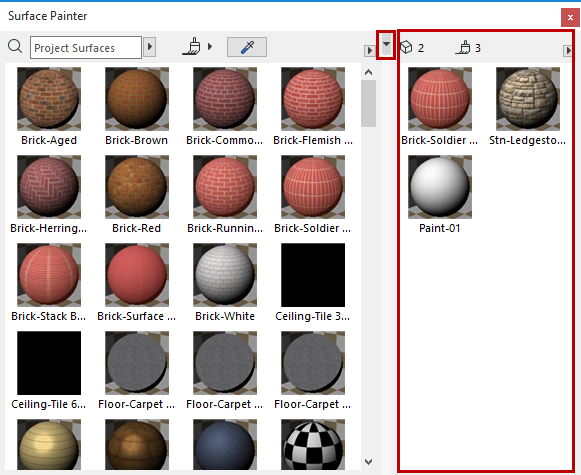This screenshot has height=475, width=581.
Task: Select Stn-Ledgestone thumbnail in right panel
Action: [x=528, y=99]
